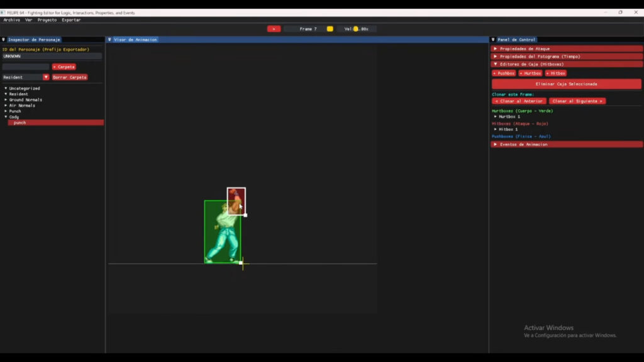Click the Clonar al Anterior button
Viewport: 644px width, 362px height.
click(x=519, y=101)
